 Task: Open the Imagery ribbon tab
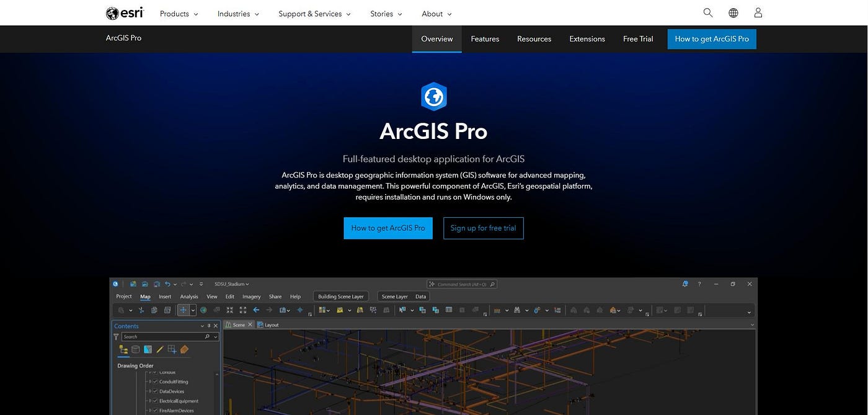(251, 297)
